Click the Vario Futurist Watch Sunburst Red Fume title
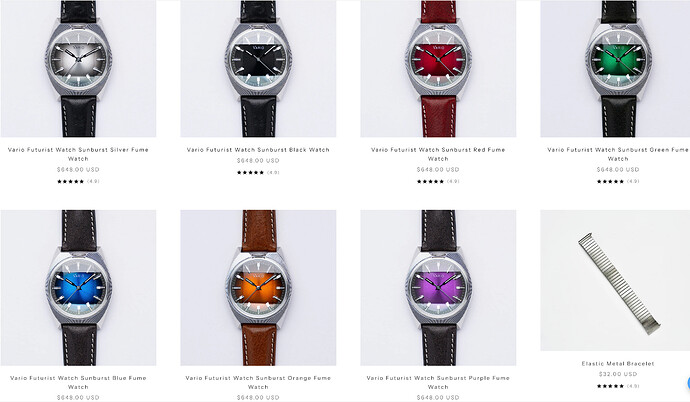Screen dimensions: 690x402 coord(438,154)
